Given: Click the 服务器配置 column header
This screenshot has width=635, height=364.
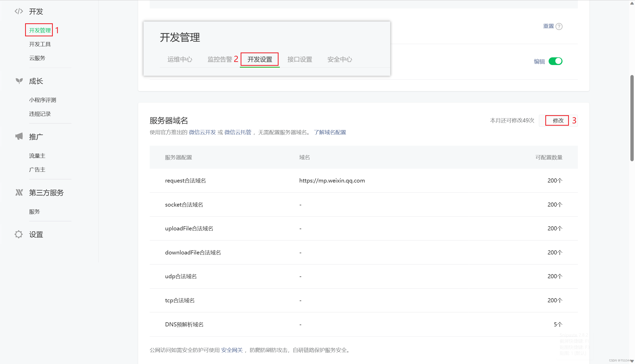Looking at the screenshot, I should tap(178, 157).
